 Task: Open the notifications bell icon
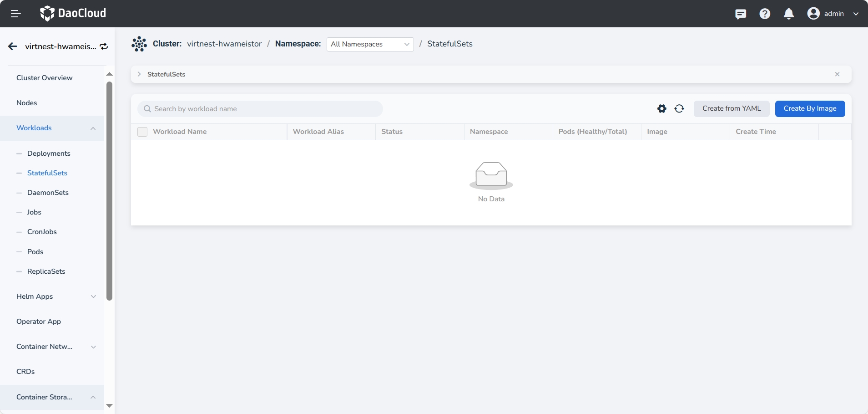pyautogui.click(x=789, y=14)
